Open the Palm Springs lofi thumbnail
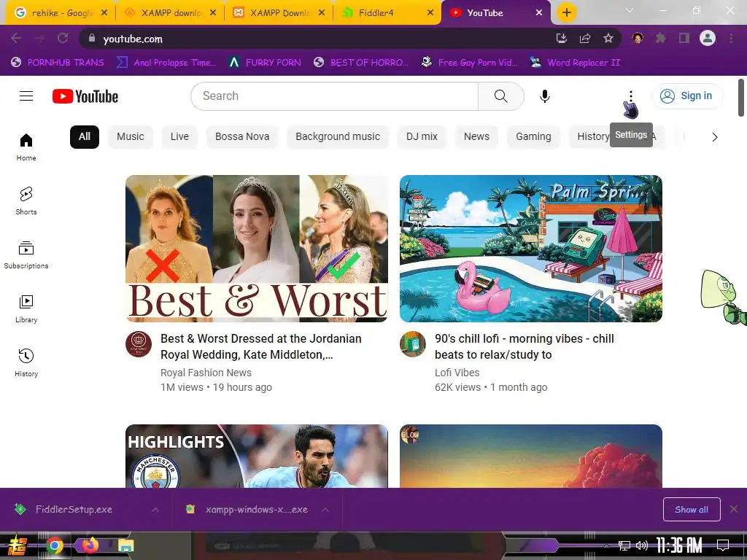The height and width of the screenshot is (560, 747). tap(531, 249)
